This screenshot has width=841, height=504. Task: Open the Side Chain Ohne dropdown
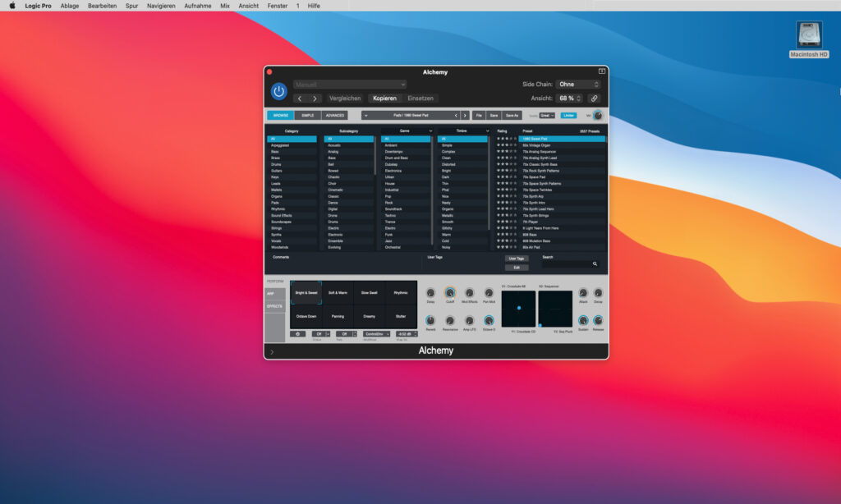click(578, 85)
